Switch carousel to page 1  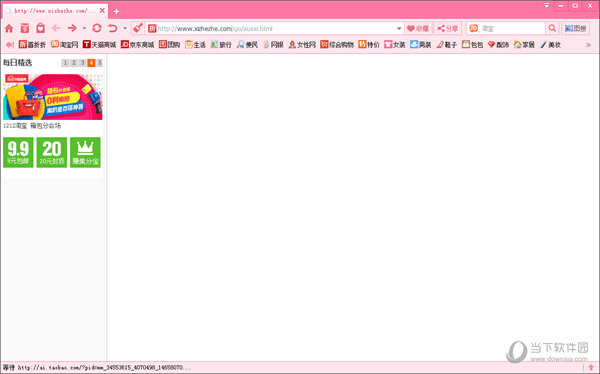tap(65, 63)
